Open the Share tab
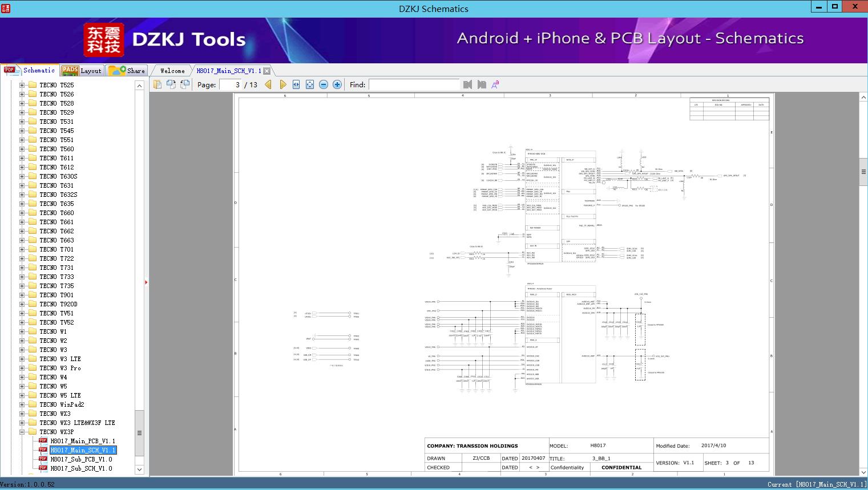This screenshot has width=868, height=490. tap(127, 71)
